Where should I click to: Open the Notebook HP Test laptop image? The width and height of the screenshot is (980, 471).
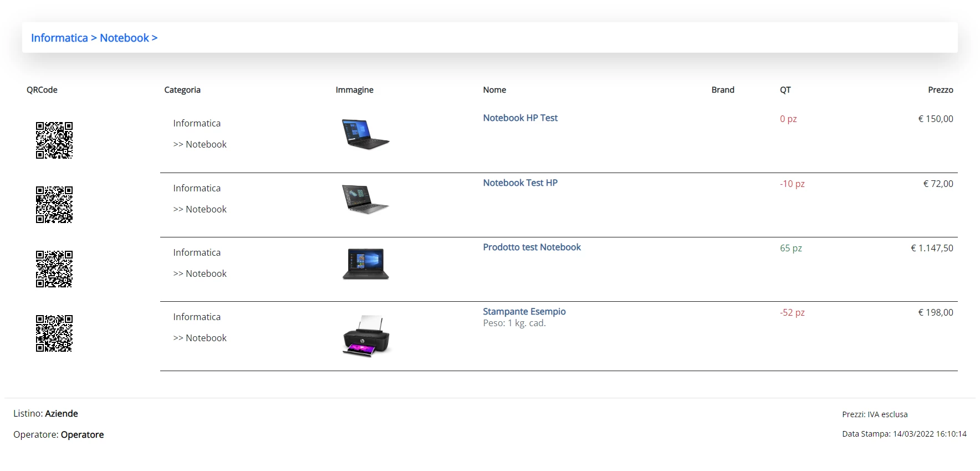click(366, 134)
